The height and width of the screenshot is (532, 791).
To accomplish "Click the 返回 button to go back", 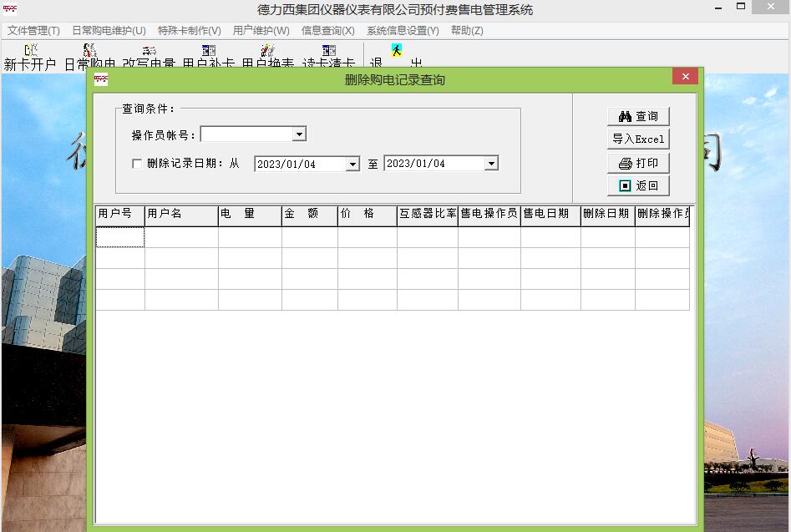I will (x=638, y=185).
